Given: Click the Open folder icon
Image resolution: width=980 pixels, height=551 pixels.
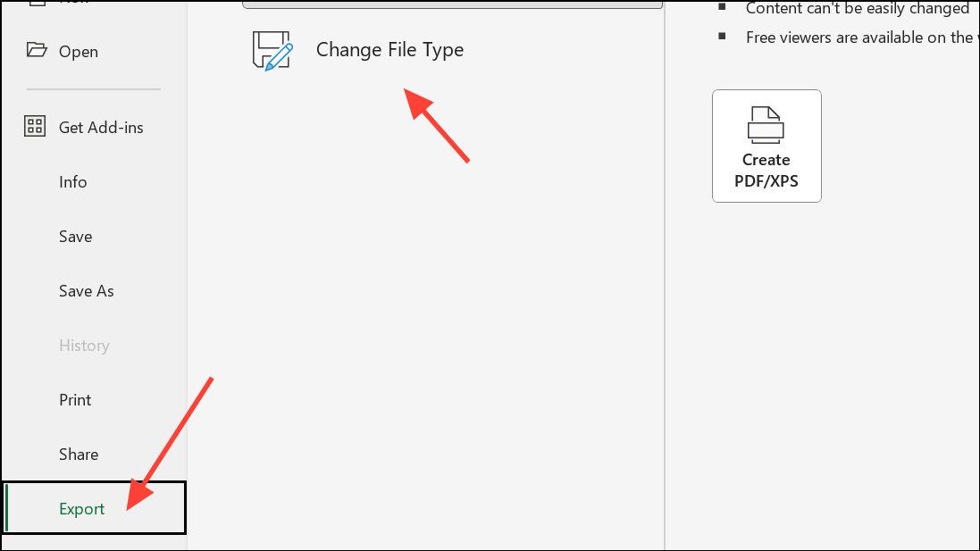Looking at the screenshot, I should tap(36, 50).
